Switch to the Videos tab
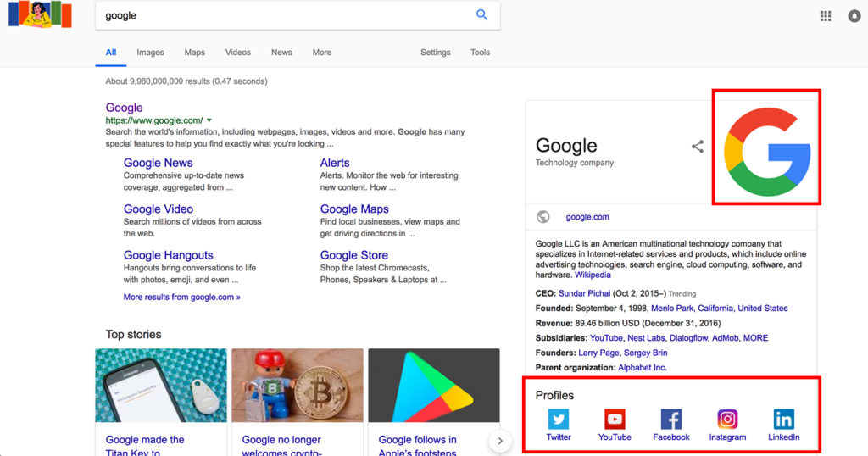Screen dimensions: 868x456 click(x=237, y=52)
